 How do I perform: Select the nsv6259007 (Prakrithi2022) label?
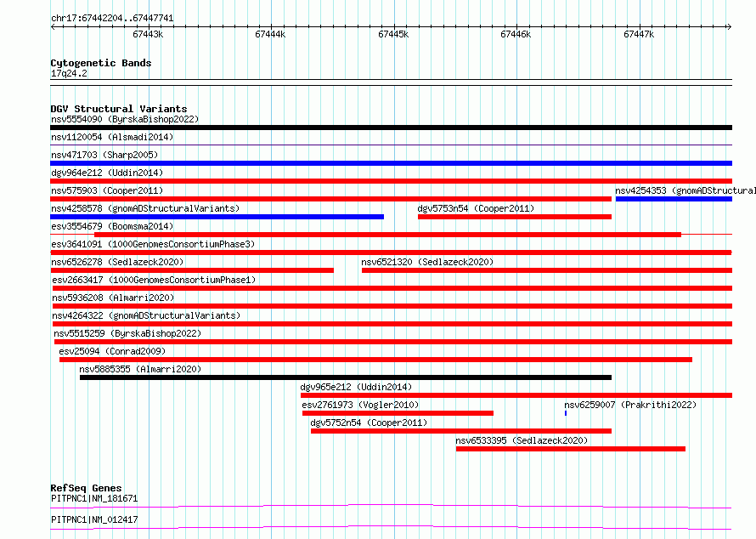point(630,405)
